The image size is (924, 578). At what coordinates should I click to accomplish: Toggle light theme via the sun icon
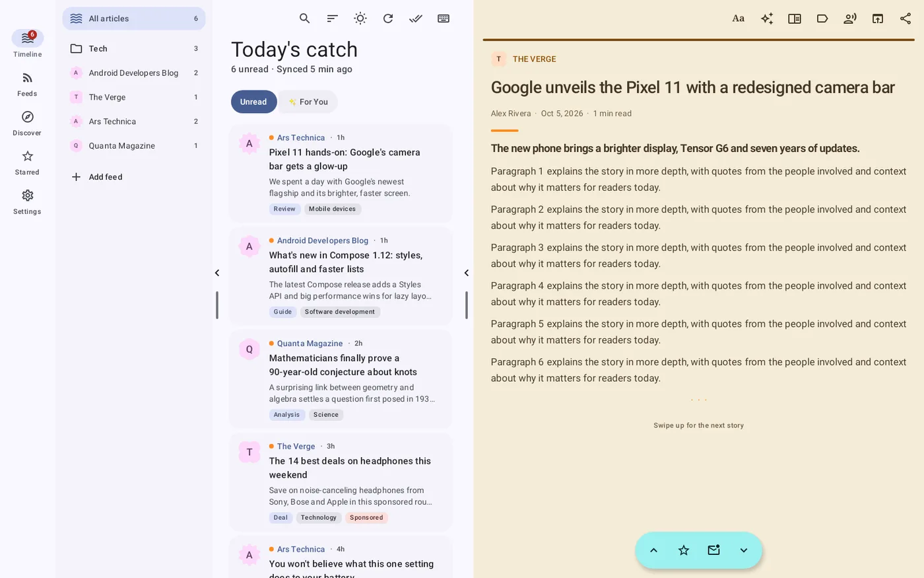pos(360,18)
